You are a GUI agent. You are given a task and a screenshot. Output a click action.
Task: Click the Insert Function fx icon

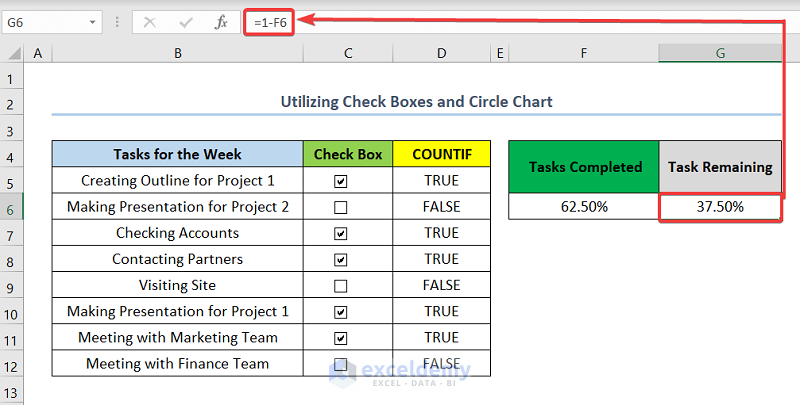tap(221, 21)
